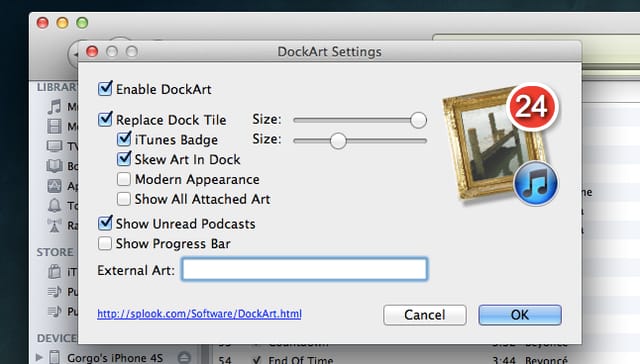Select Movies icon in iTunes sidebar
Screen dimensions: 640x364
[54, 126]
